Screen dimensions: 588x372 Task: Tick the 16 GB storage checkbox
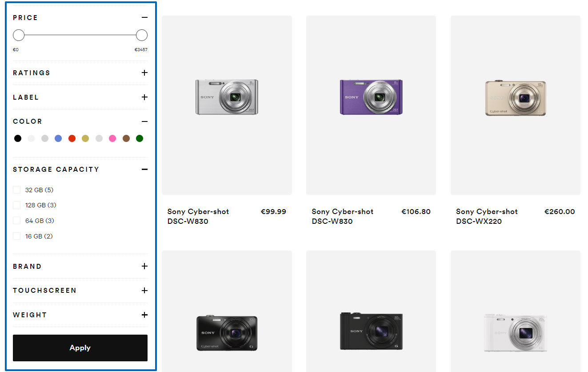pyautogui.click(x=17, y=236)
